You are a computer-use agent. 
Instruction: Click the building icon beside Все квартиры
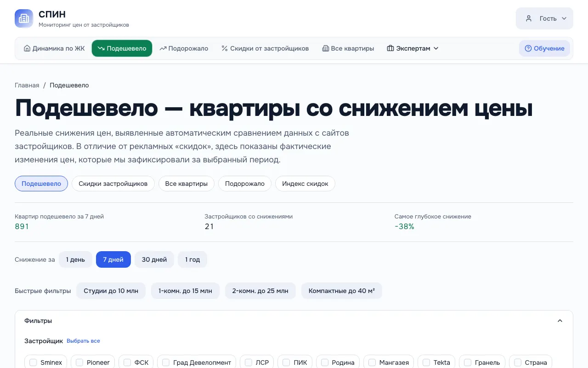tap(326, 48)
